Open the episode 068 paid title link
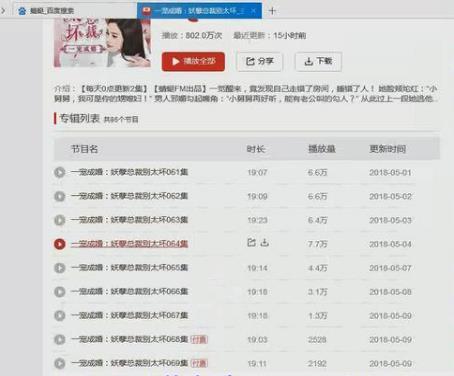454x376 pixels. [x=130, y=339]
